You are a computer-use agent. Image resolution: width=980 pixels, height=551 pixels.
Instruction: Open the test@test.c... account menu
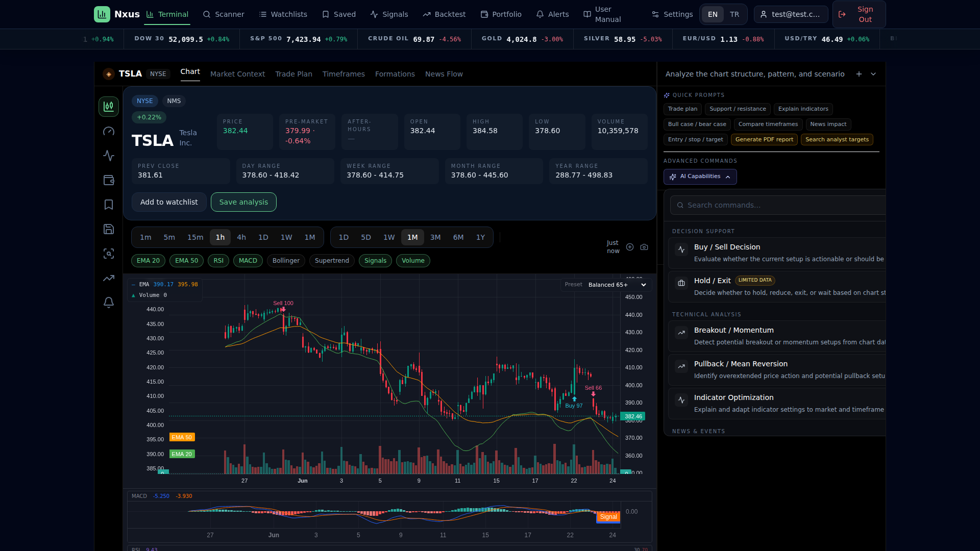[x=791, y=14]
